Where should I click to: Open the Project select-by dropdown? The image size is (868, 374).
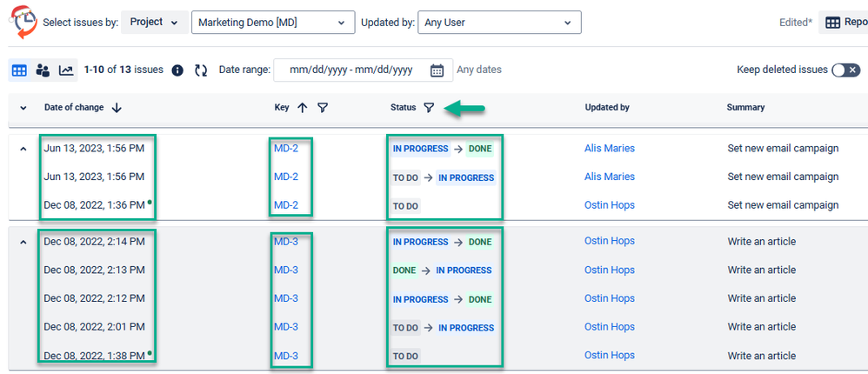click(x=155, y=22)
